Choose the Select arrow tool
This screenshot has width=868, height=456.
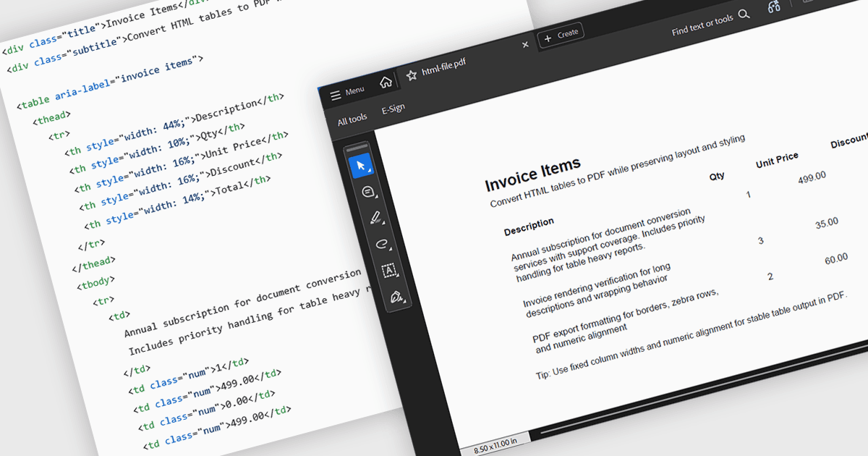(x=361, y=166)
